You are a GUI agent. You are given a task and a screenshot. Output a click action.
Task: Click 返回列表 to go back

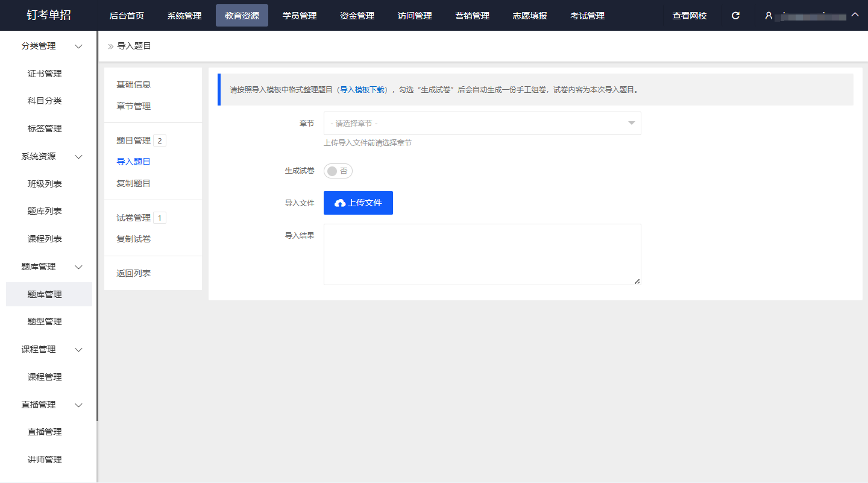[133, 274]
